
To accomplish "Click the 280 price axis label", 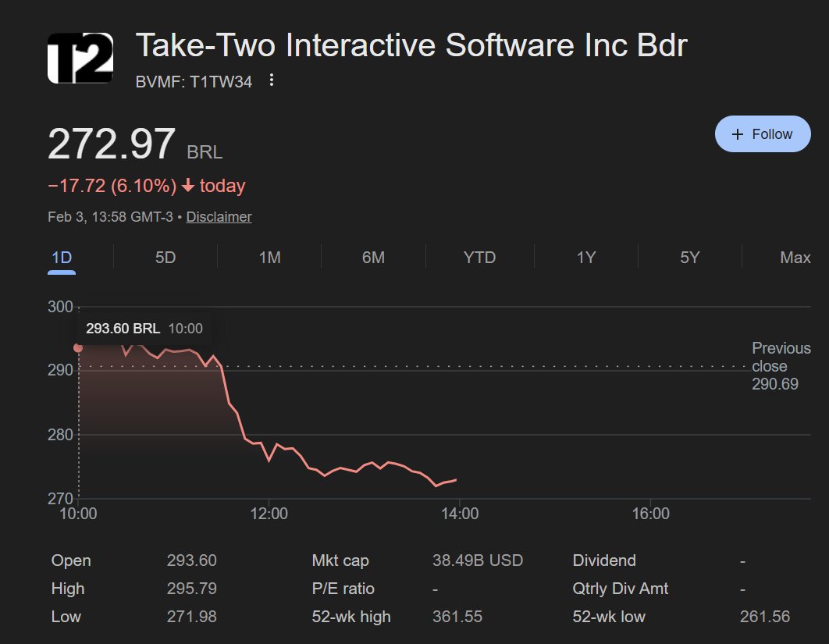I will (60, 435).
